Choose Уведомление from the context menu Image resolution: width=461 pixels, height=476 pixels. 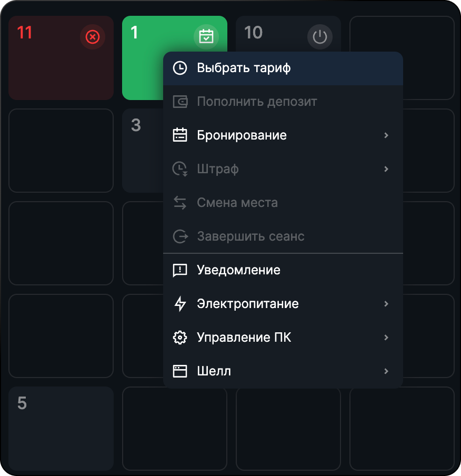(x=283, y=270)
